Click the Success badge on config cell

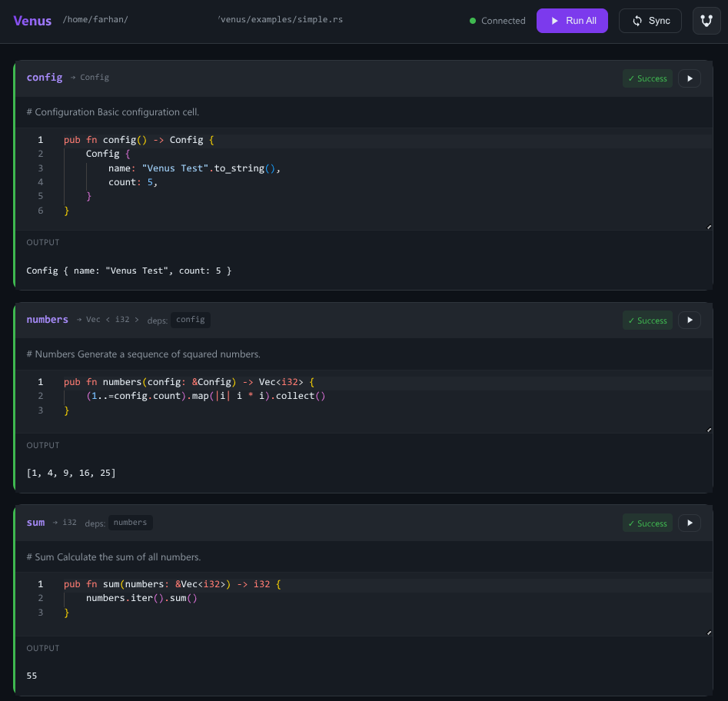point(647,78)
